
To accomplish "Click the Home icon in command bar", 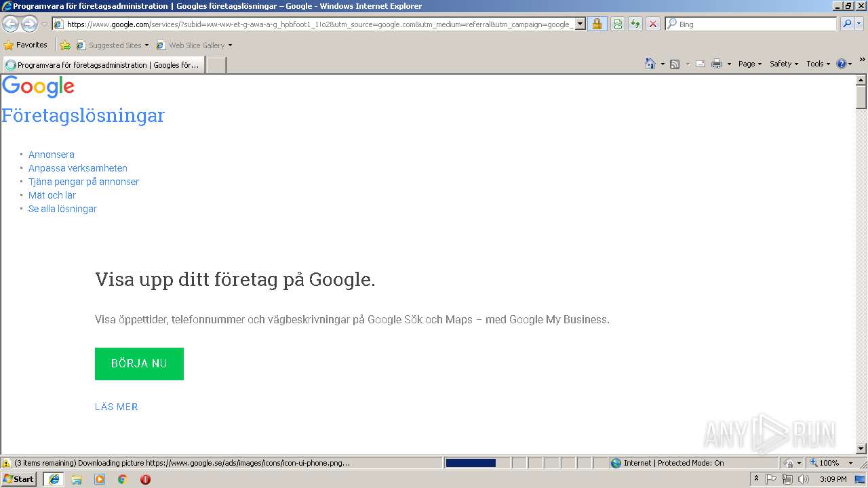I will [650, 64].
